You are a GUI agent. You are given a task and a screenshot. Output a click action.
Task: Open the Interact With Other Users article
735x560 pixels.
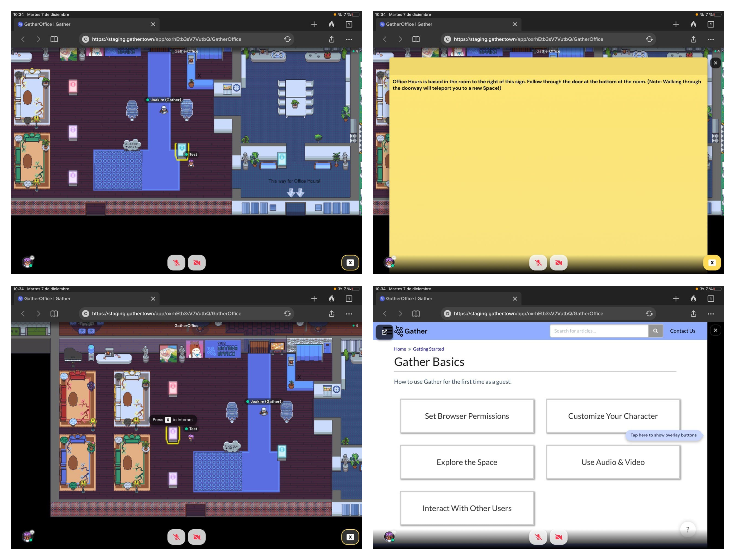(467, 508)
